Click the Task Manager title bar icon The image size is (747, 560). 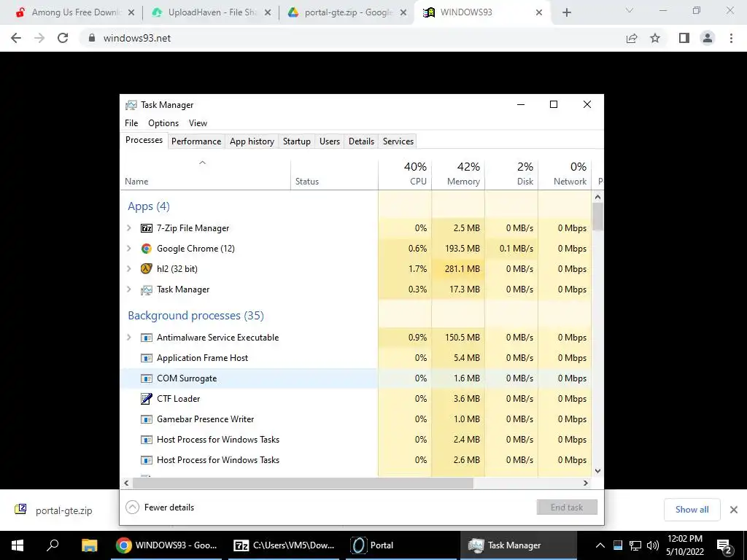(x=131, y=105)
